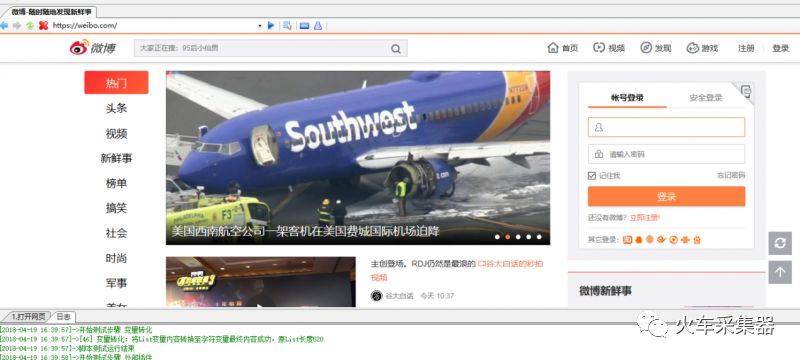Click the QR code login corner icon
Viewport: 800px width, 360px height.
[x=745, y=91]
